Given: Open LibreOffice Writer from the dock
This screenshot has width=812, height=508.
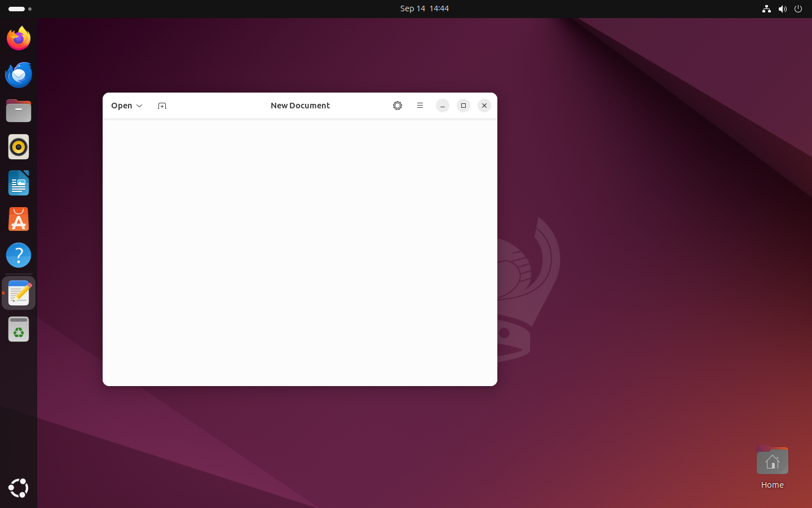Looking at the screenshot, I should click(x=19, y=183).
